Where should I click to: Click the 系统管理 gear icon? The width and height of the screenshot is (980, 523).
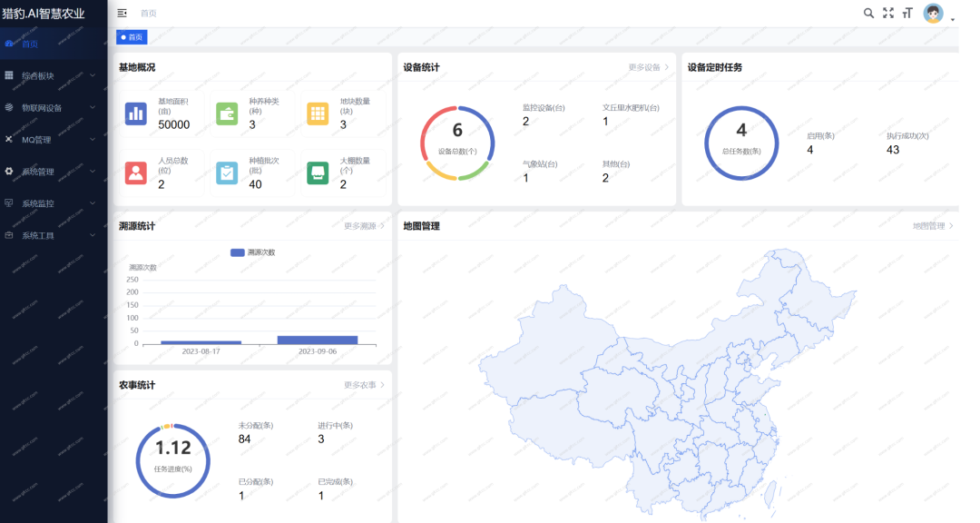(x=9, y=172)
